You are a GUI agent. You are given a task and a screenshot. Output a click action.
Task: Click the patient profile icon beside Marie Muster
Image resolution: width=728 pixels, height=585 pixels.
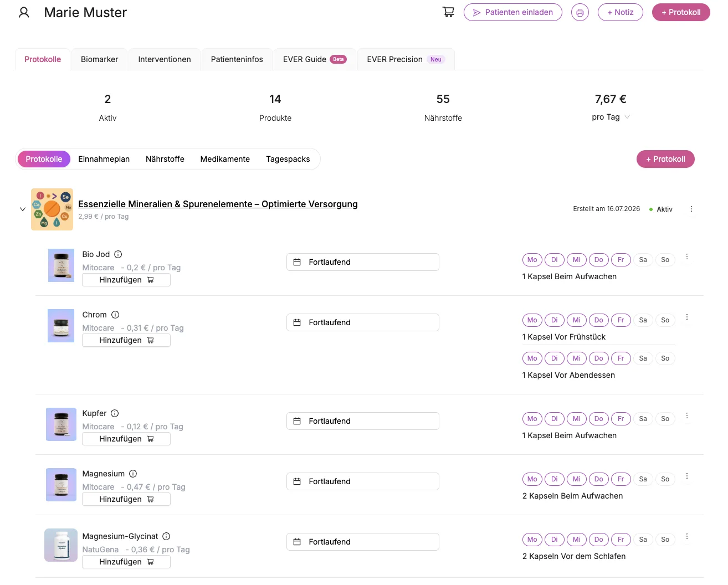tap(24, 12)
